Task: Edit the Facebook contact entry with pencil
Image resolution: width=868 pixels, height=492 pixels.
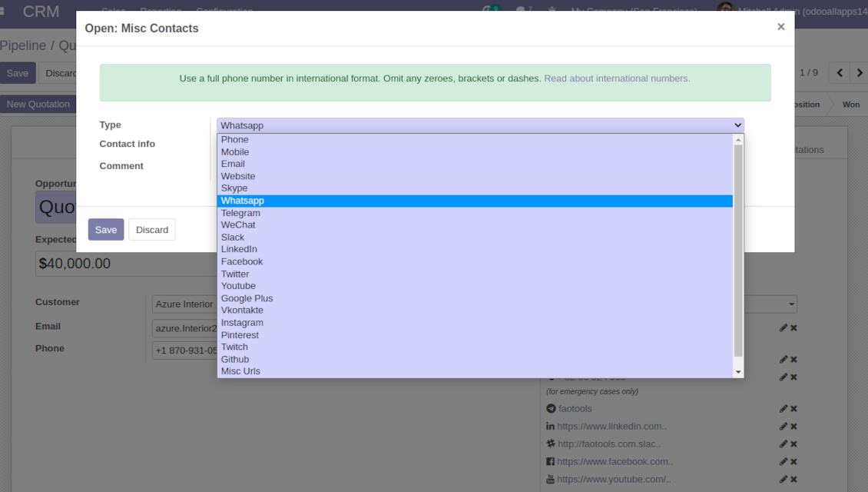Action: tap(783, 461)
